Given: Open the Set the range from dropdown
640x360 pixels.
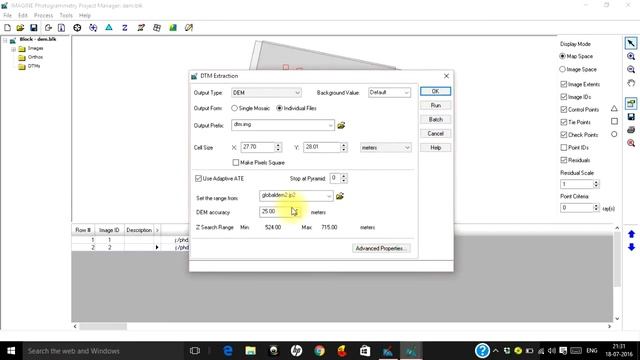Looking at the screenshot, I should coord(329,196).
